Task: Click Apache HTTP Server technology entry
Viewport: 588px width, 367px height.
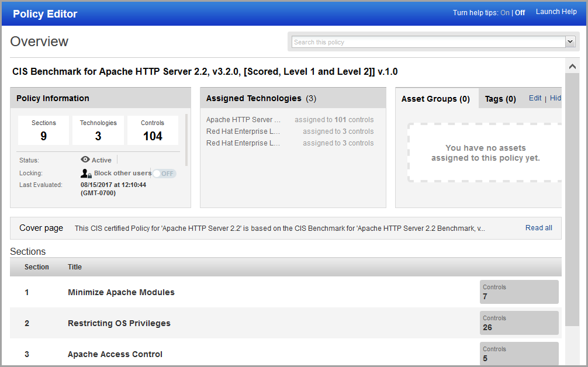Action: click(243, 120)
